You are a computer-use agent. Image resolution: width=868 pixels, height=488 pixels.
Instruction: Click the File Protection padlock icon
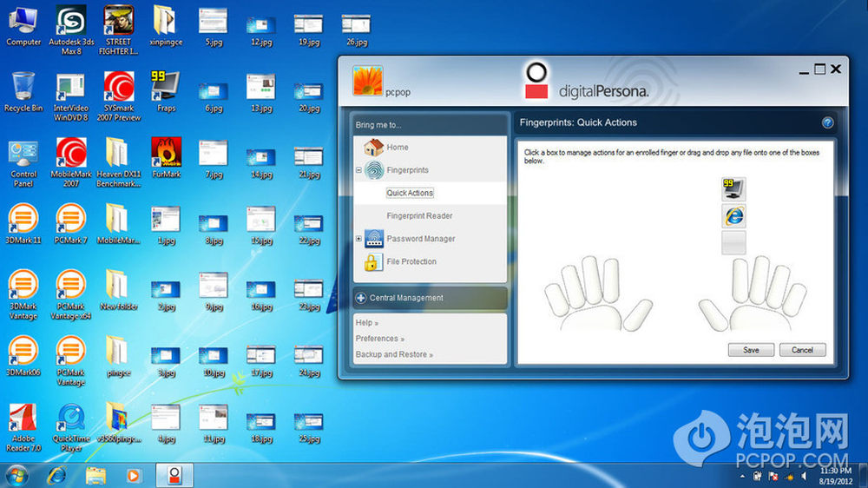tap(372, 261)
